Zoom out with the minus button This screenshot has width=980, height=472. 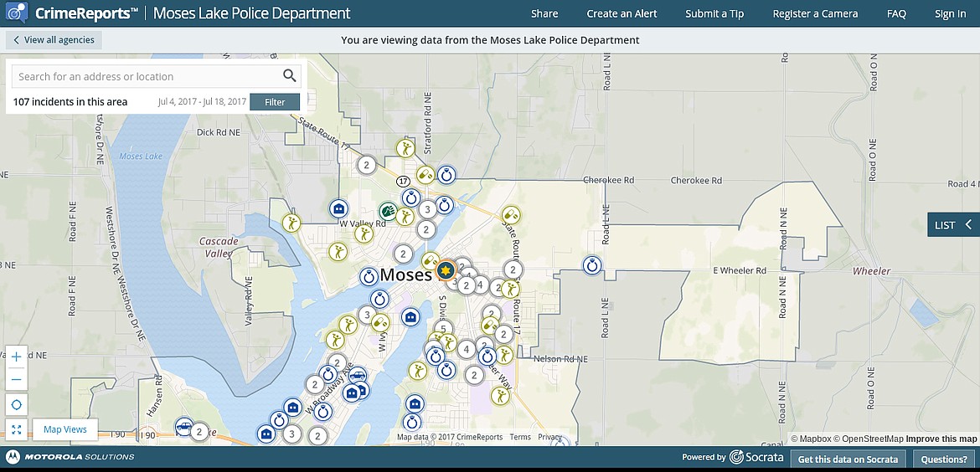(17, 379)
